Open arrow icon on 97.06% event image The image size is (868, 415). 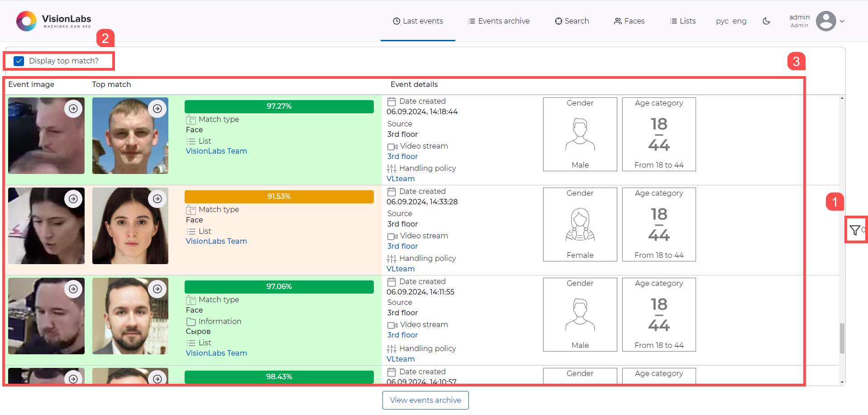(73, 289)
